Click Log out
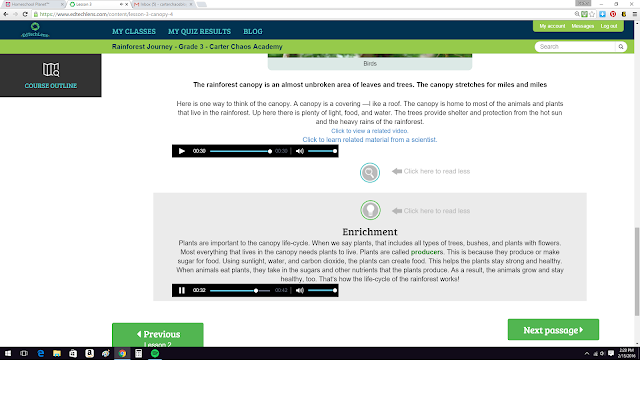 pyautogui.click(x=609, y=26)
